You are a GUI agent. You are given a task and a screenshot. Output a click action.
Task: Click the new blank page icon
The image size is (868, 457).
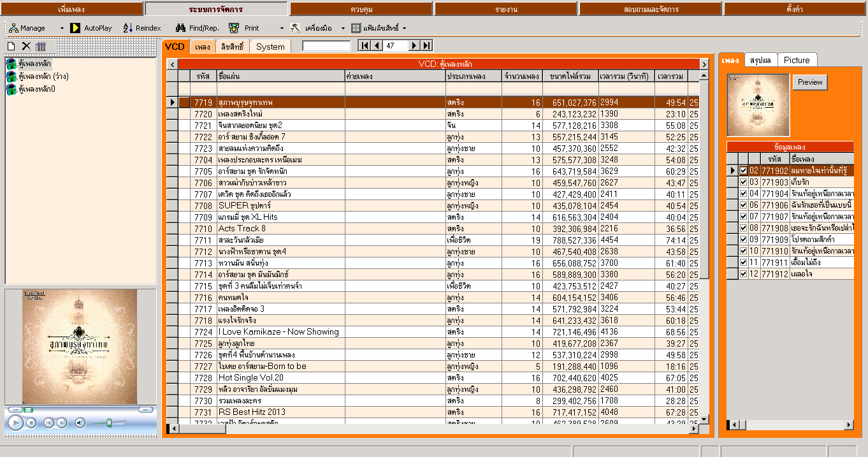(11, 46)
